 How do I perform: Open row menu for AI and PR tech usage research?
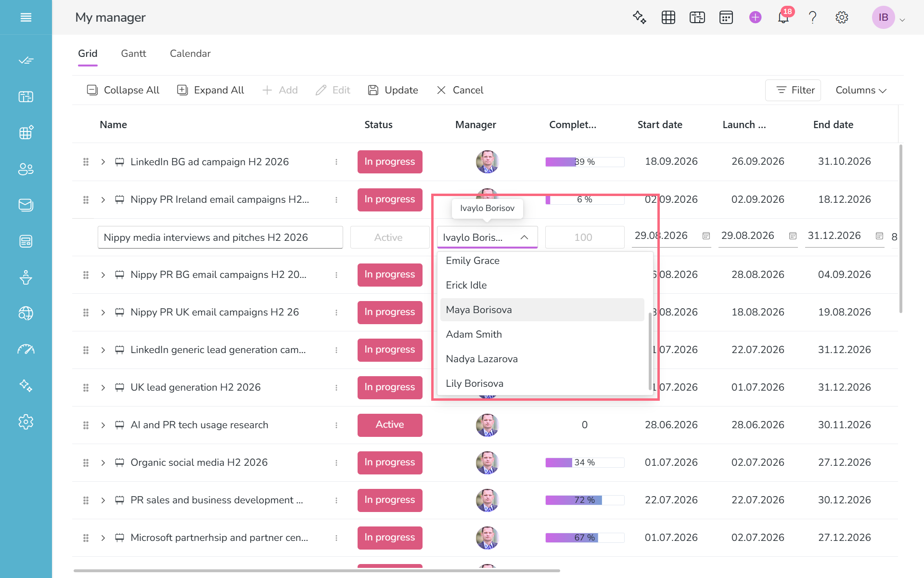pos(336,425)
